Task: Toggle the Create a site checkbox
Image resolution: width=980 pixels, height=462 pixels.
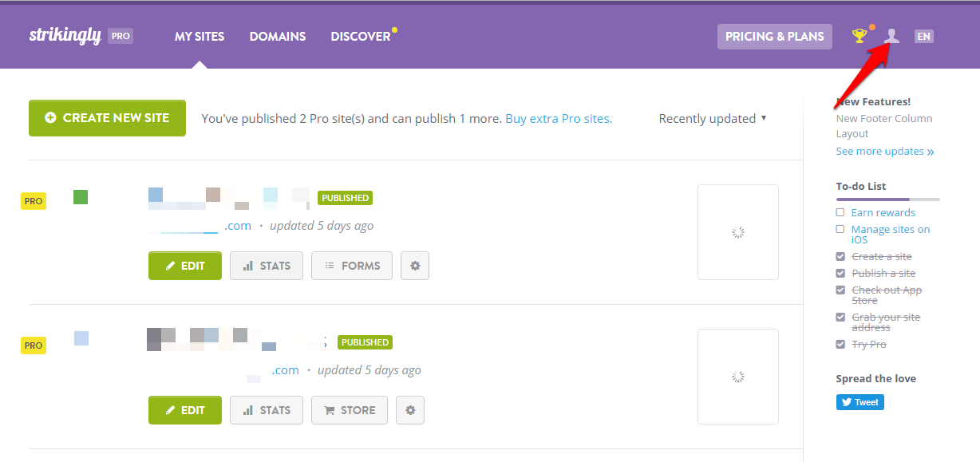Action: coord(840,256)
